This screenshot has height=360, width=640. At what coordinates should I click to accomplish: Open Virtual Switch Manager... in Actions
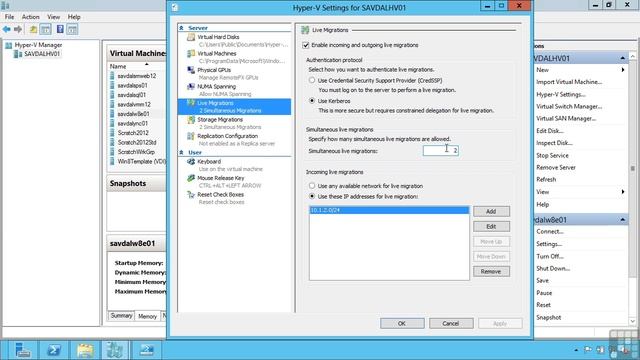coord(569,107)
